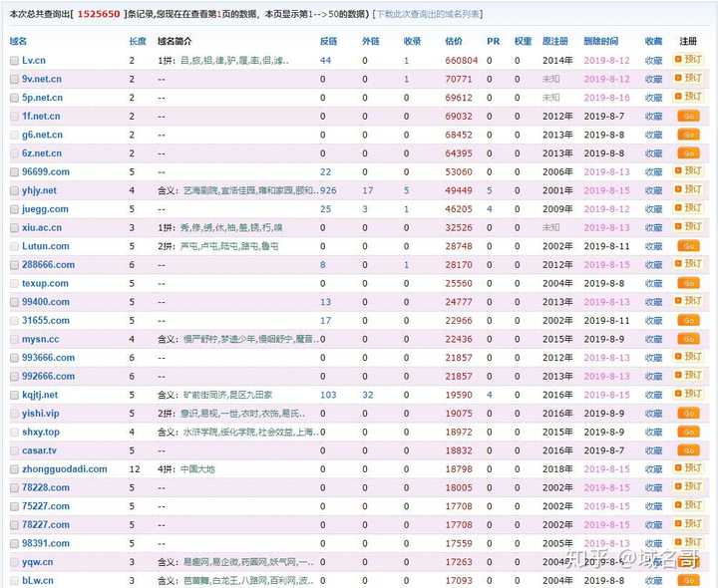This screenshot has width=718, height=588.
Task: Click the download domain list link
Action: pos(428,14)
